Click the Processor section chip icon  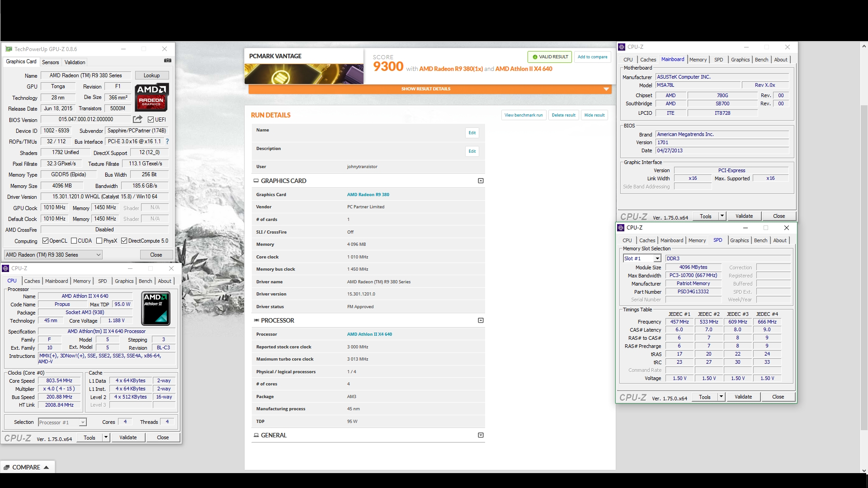256,320
